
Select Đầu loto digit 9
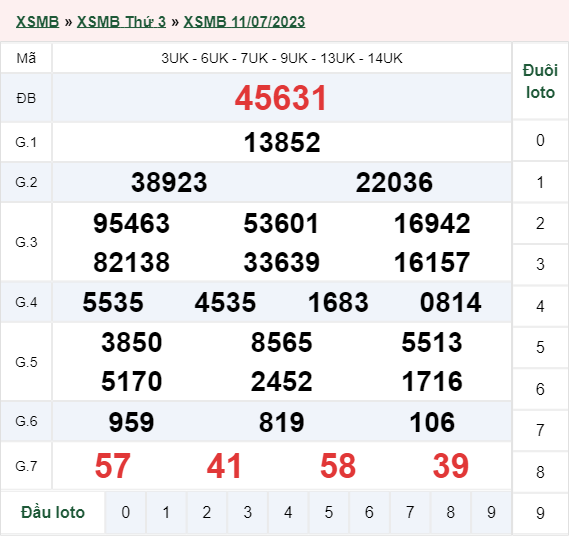coord(491,512)
